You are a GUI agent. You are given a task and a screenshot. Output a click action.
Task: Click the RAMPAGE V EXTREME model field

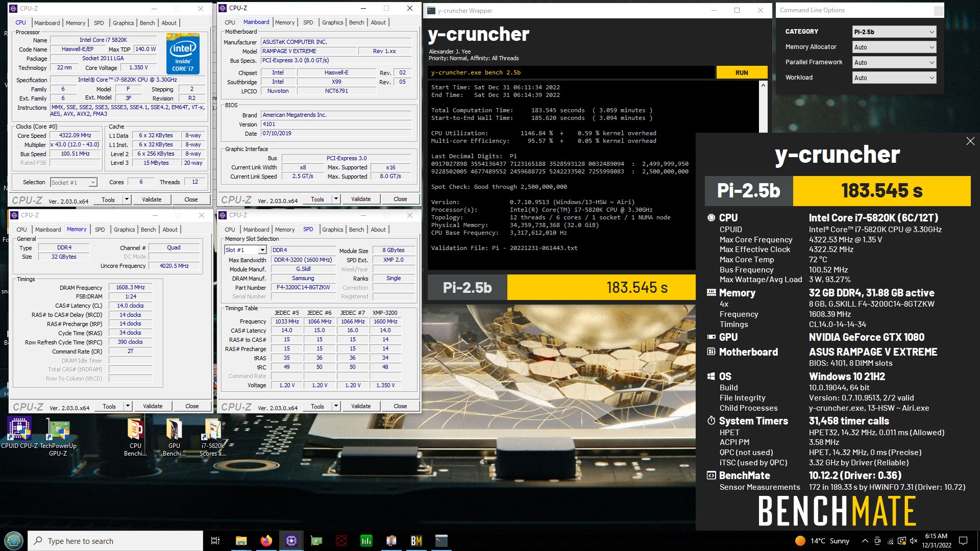tap(308, 51)
